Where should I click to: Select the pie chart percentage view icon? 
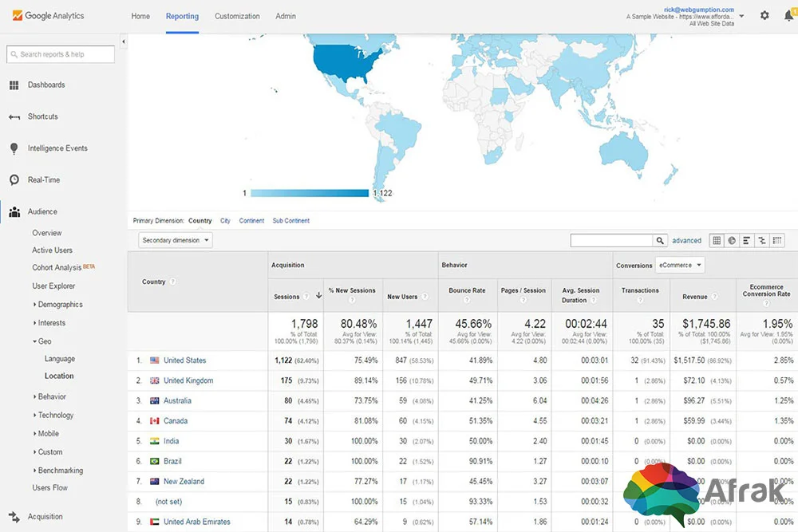point(732,241)
